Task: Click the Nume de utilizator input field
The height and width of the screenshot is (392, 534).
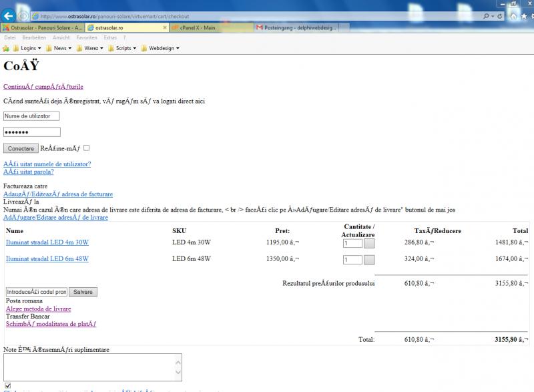Action: [x=31, y=116]
